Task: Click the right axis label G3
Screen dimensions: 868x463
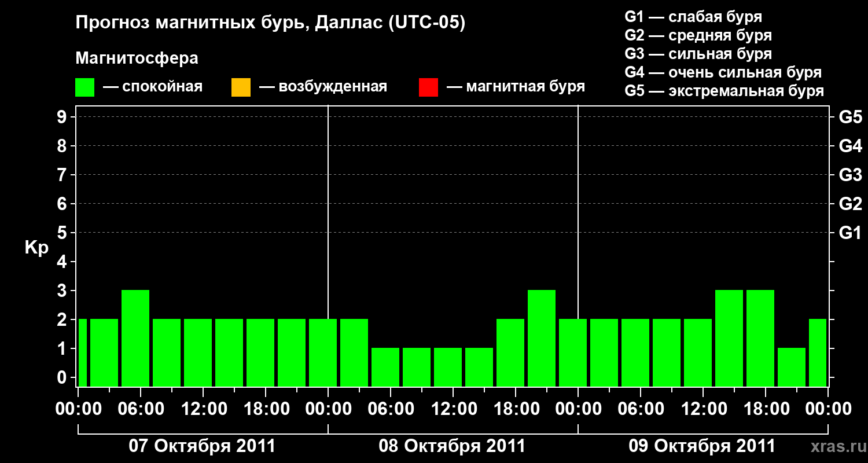Action: [851, 175]
